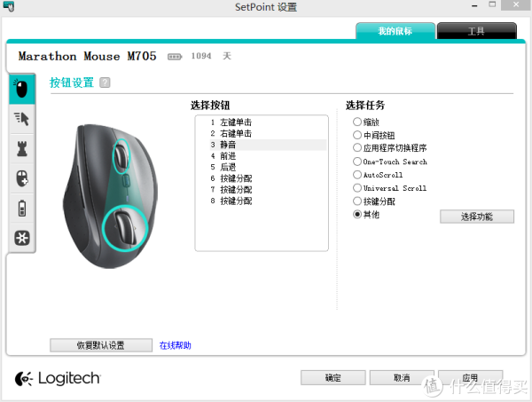
Task: Click the 应用 button
Action: click(471, 377)
